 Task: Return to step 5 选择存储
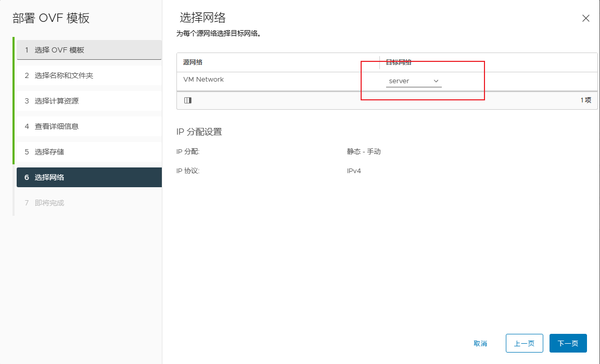click(89, 152)
